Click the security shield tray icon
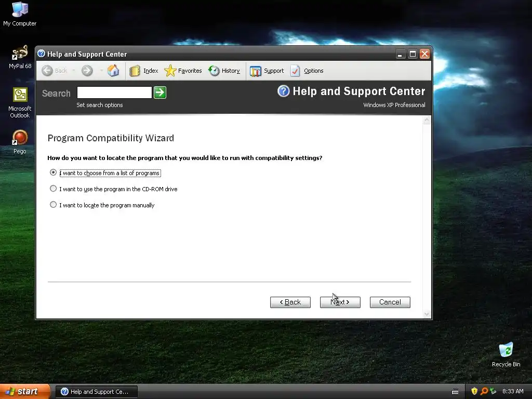 coord(474,391)
